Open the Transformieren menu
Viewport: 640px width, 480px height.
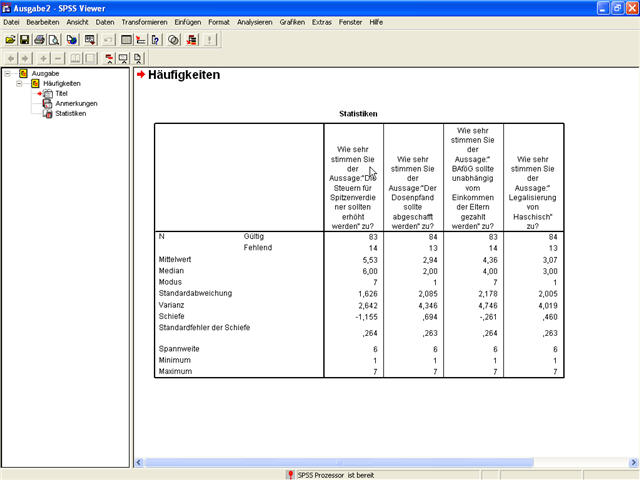pyautogui.click(x=145, y=22)
